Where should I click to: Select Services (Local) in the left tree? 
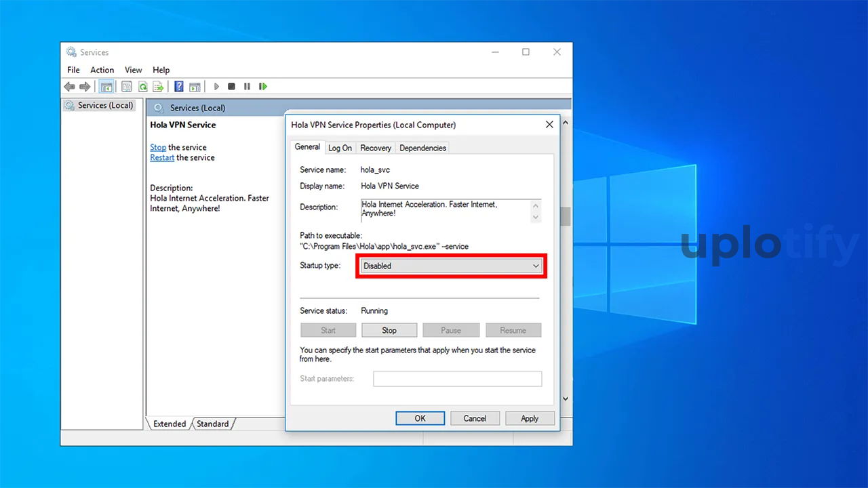[x=99, y=106]
